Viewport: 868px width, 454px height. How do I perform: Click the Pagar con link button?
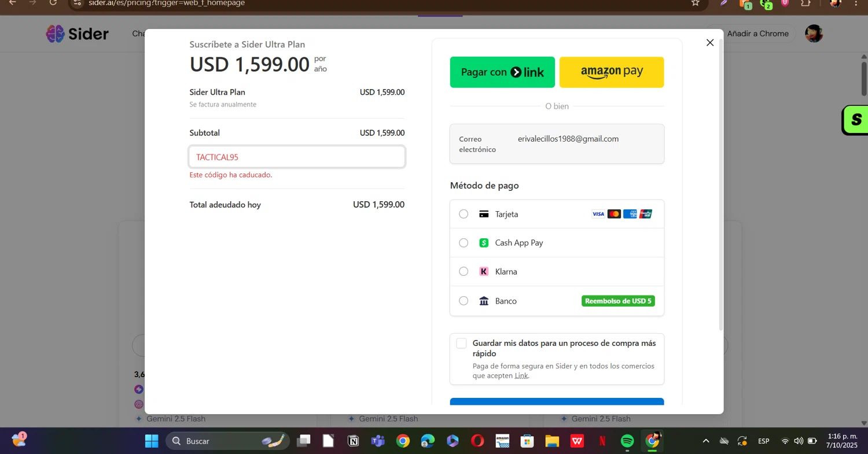pyautogui.click(x=502, y=72)
